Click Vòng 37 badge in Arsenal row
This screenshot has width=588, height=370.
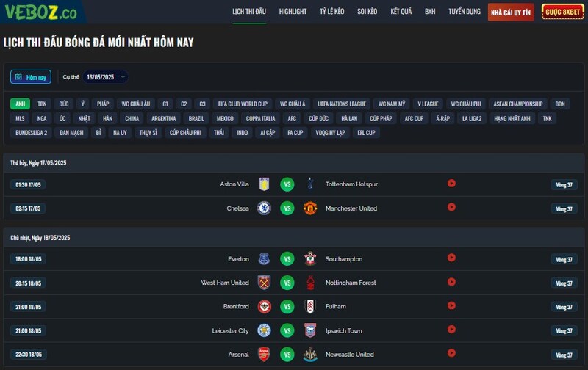(x=564, y=355)
